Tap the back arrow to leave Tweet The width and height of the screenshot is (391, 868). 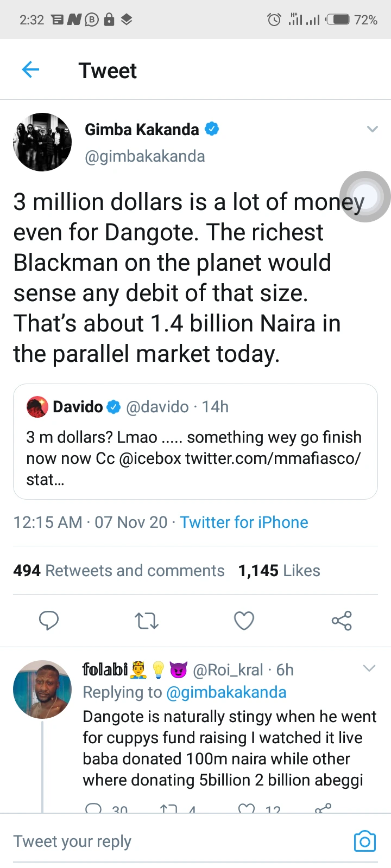30,69
